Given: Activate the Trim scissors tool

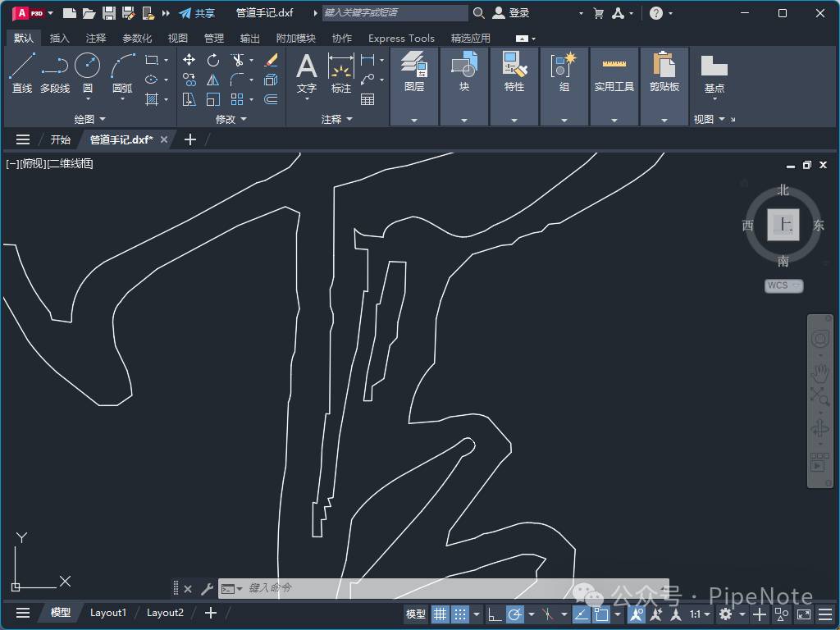Looking at the screenshot, I should (237, 59).
